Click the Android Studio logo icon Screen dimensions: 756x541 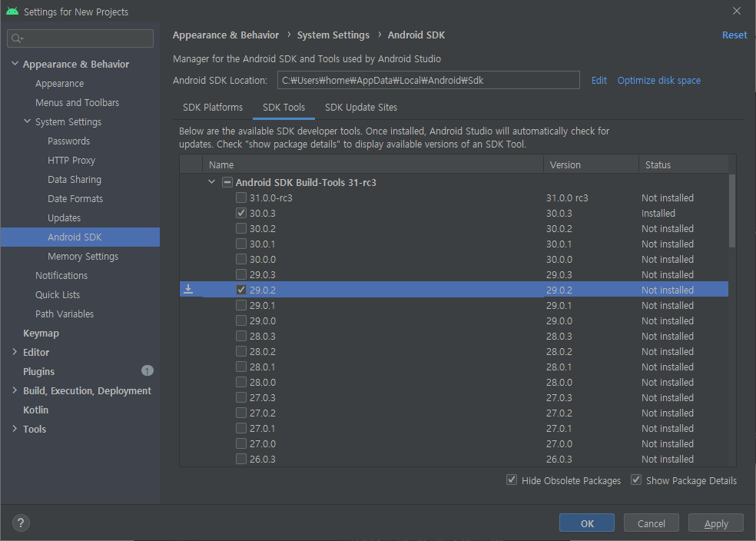[x=12, y=11]
